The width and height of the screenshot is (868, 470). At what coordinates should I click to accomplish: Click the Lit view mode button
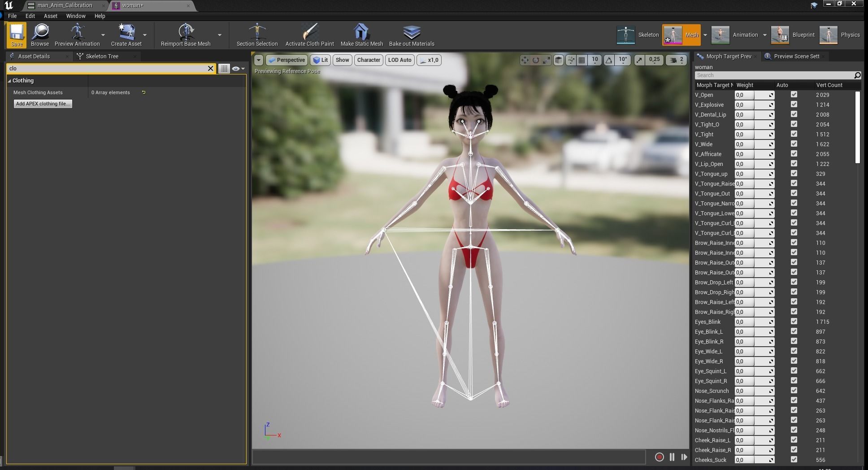click(x=321, y=60)
